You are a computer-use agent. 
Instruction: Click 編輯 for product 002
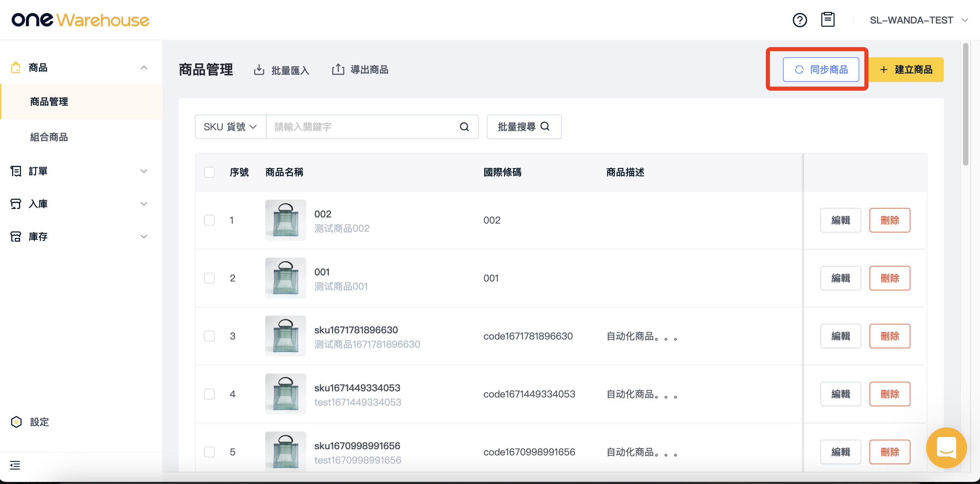[841, 220]
